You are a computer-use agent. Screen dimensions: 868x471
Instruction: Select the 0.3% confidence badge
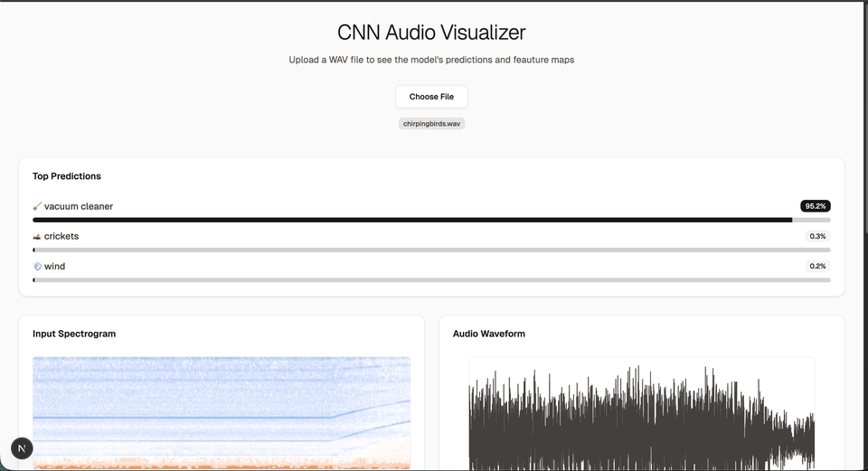(817, 236)
